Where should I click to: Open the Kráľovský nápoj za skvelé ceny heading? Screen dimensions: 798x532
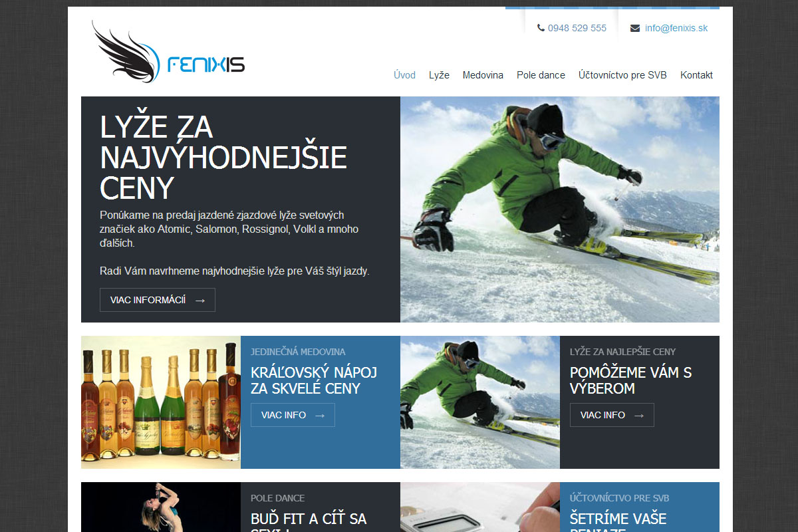tap(314, 380)
